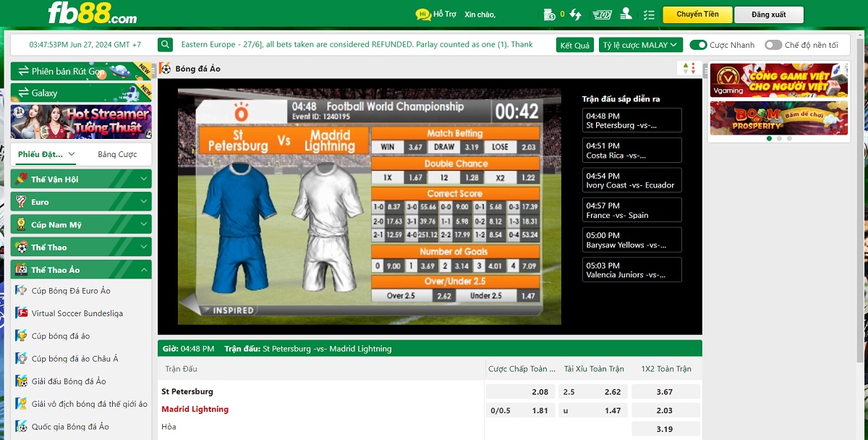Screen dimensions: 868x440
Task: Open the user account profile icon
Action: (626, 14)
